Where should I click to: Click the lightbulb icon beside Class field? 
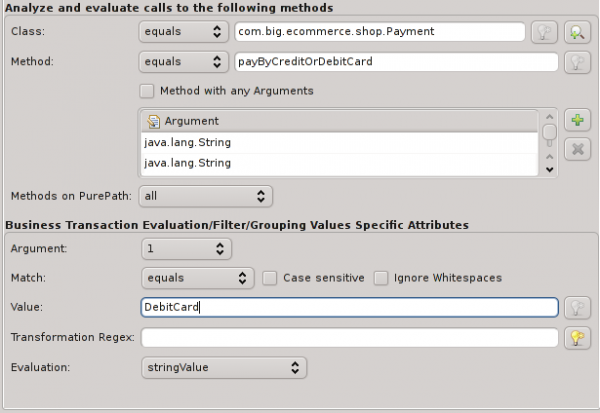tap(544, 32)
